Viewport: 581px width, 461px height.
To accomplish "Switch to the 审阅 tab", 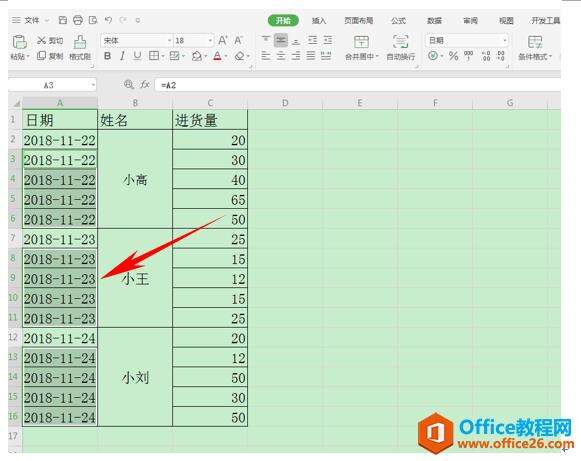I will coord(471,20).
